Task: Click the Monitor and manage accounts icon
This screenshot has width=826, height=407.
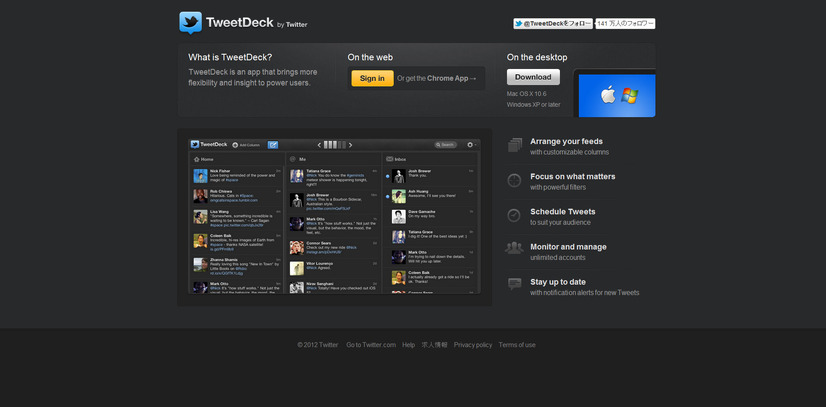Action: click(514, 248)
